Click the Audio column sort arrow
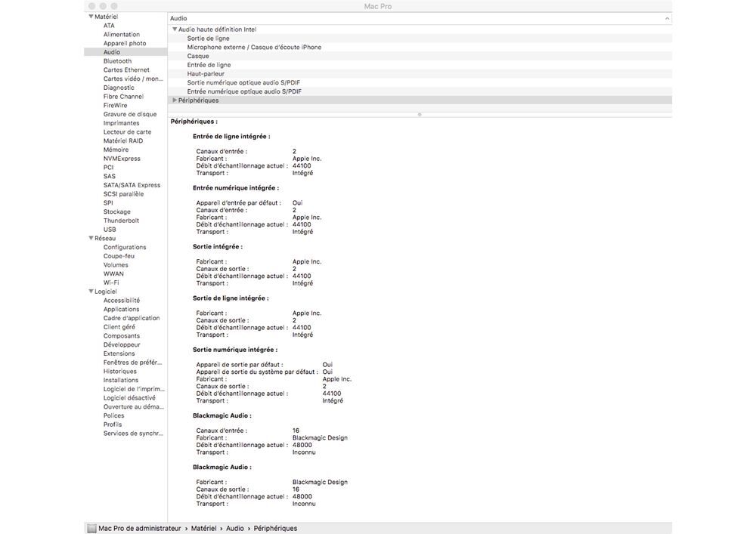This screenshot has height=534, width=756. point(667,18)
